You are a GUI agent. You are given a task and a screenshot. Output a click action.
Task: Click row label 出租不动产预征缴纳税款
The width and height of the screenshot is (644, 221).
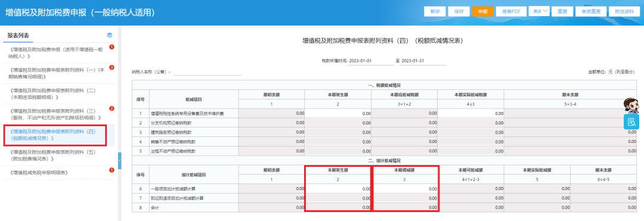pos(174,151)
